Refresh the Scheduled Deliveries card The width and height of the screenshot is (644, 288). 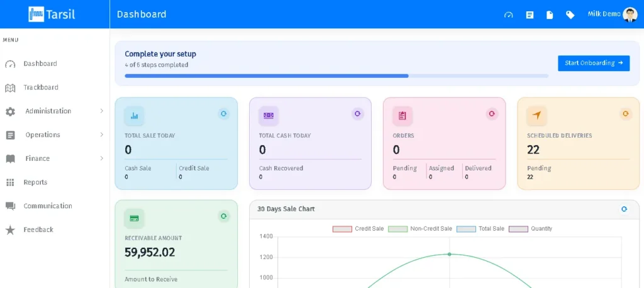click(x=626, y=114)
